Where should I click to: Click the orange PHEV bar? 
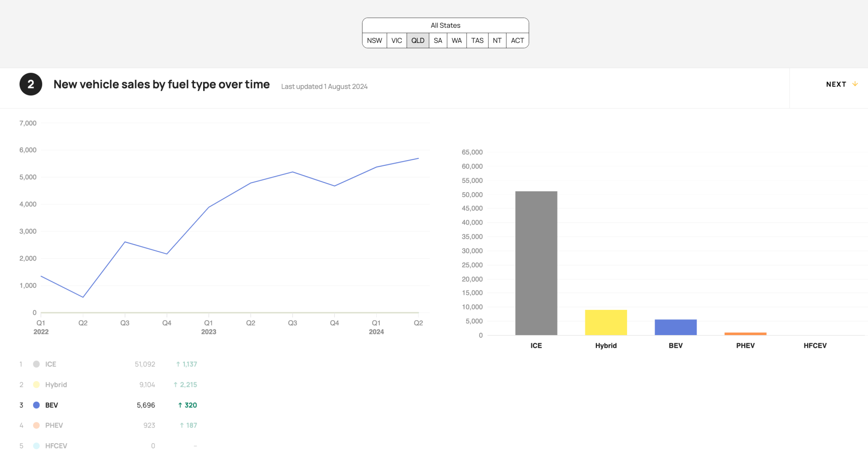pos(745,334)
